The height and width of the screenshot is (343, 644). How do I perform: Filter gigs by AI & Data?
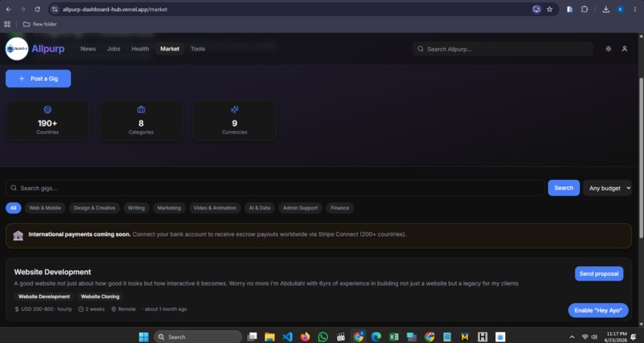tap(260, 208)
